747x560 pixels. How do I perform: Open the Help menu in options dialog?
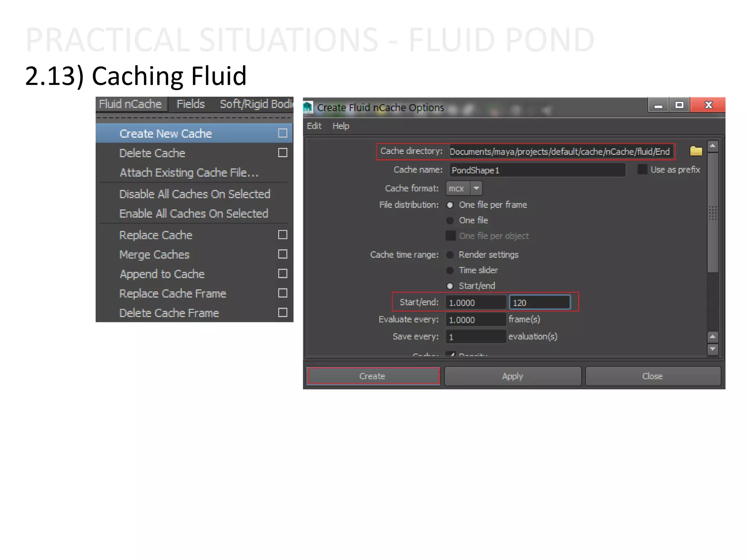(341, 126)
